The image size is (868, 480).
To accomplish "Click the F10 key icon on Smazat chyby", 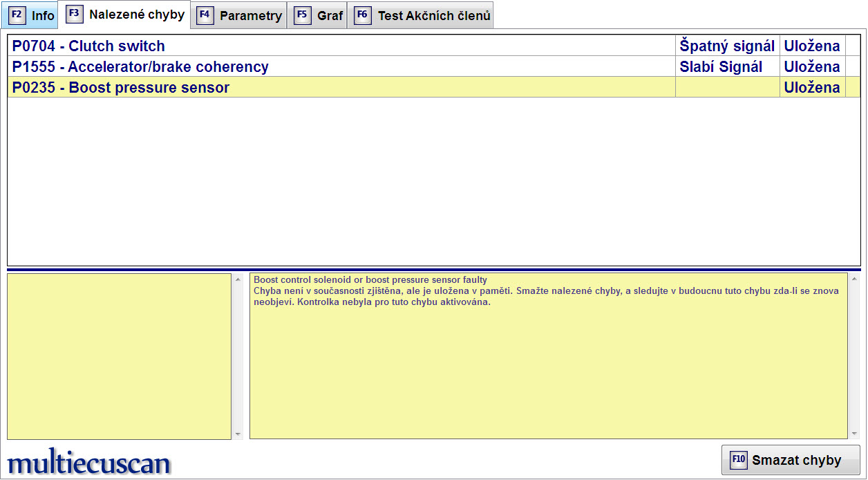I will (739, 460).
